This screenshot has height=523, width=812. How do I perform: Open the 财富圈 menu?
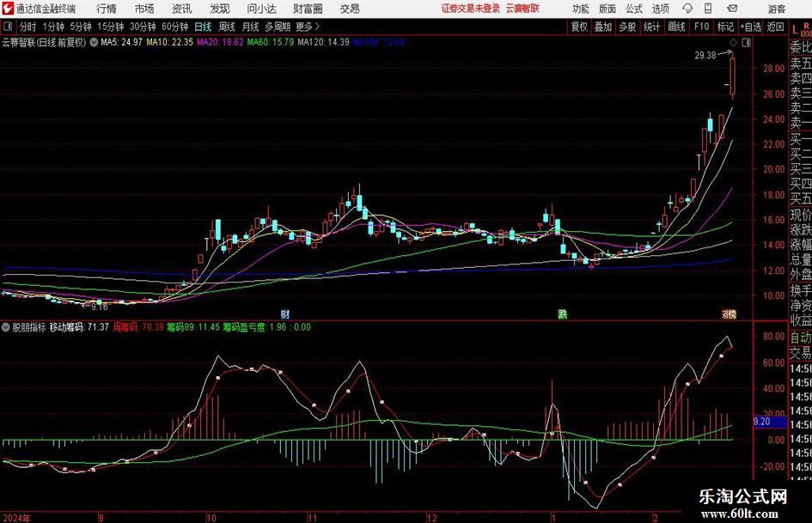pyautogui.click(x=308, y=9)
